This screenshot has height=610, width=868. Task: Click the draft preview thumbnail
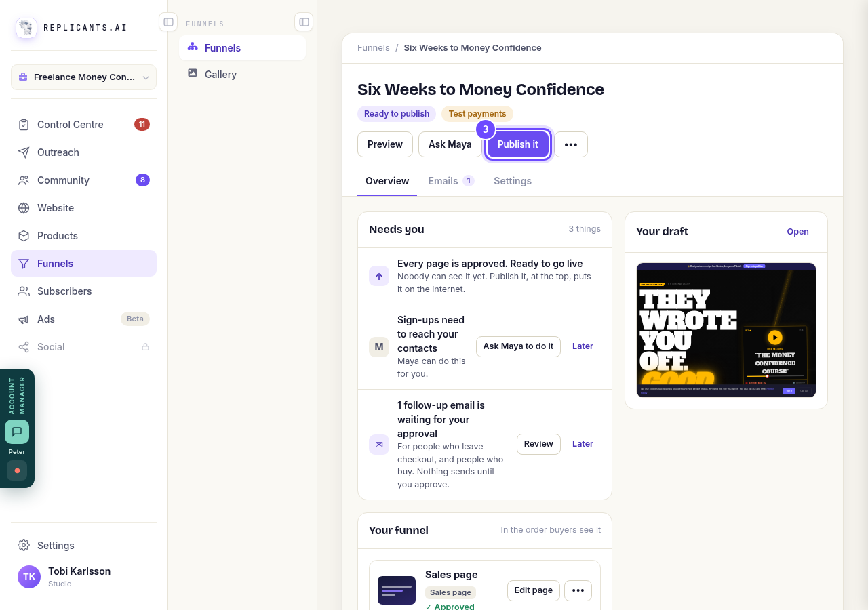(726, 330)
